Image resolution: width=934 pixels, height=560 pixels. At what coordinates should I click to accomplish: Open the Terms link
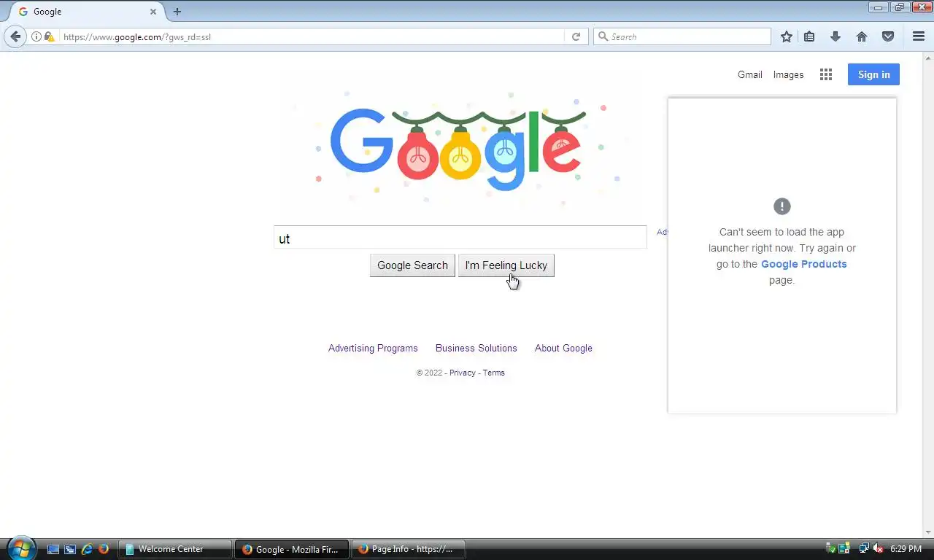(494, 373)
